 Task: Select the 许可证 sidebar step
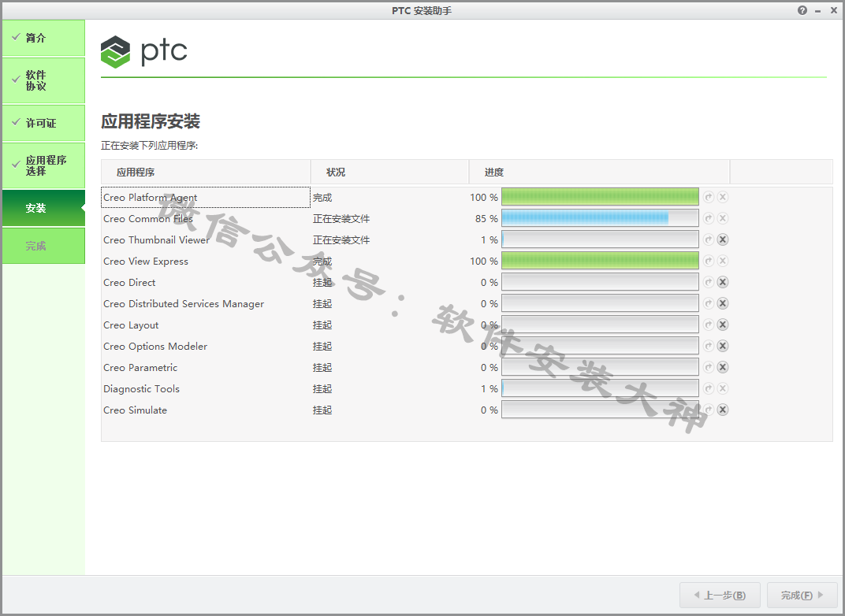(x=43, y=123)
